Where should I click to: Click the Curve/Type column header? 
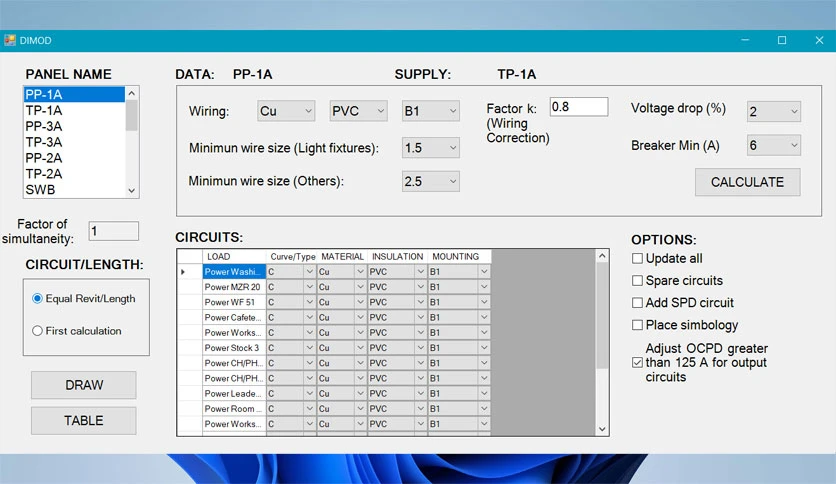tap(292, 256)
